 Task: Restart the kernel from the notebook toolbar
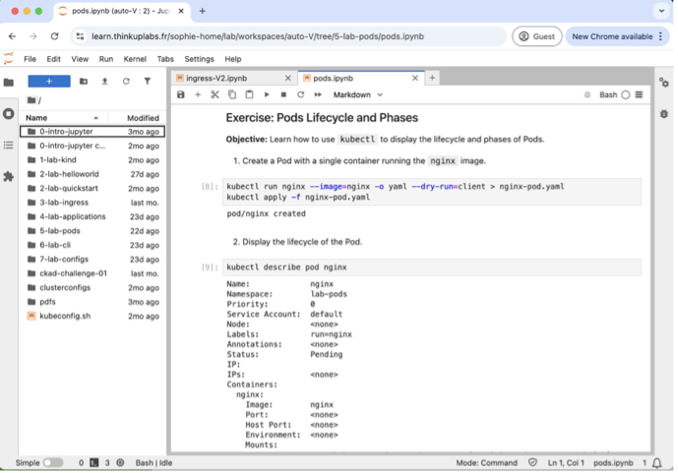pyautogui.click(x=300, y=95)
